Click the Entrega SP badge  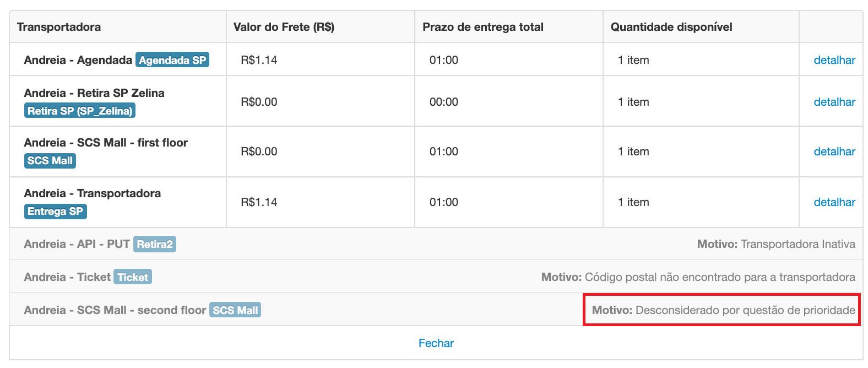pyautogui.click(x=55, y=212)
